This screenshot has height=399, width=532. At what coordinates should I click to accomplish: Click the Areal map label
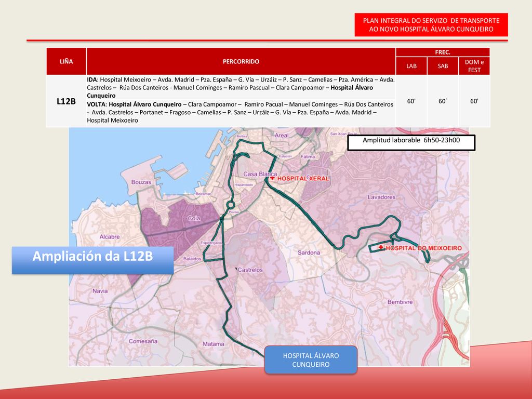tap(282, 136)
